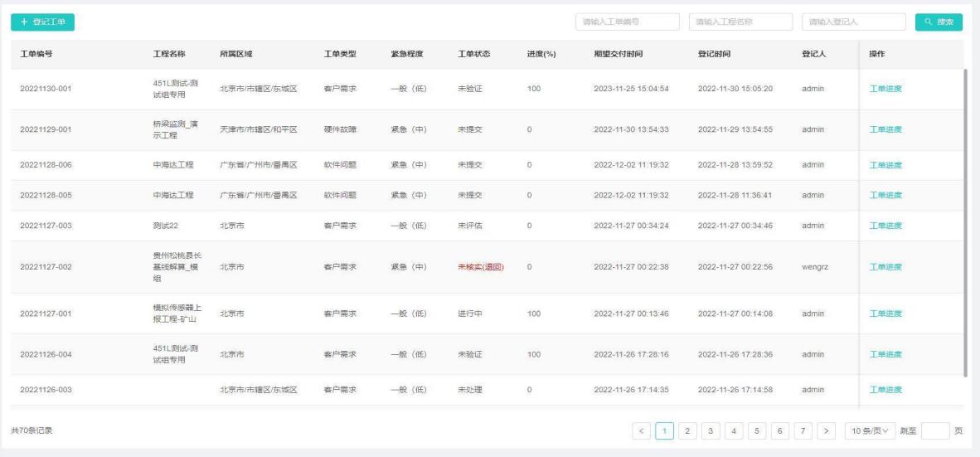Click the 跳至 page number input box

(x=934, y=430)
